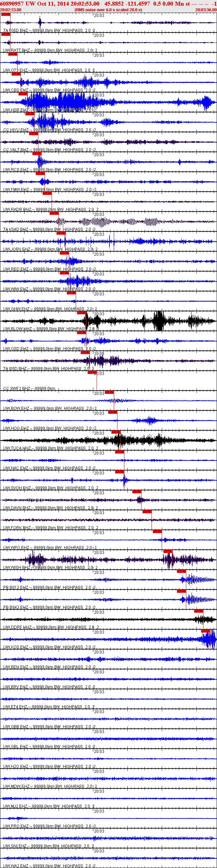Click the origin time 20:02:53.00 in the header
The image size is (217, 868).
[85, 3]
